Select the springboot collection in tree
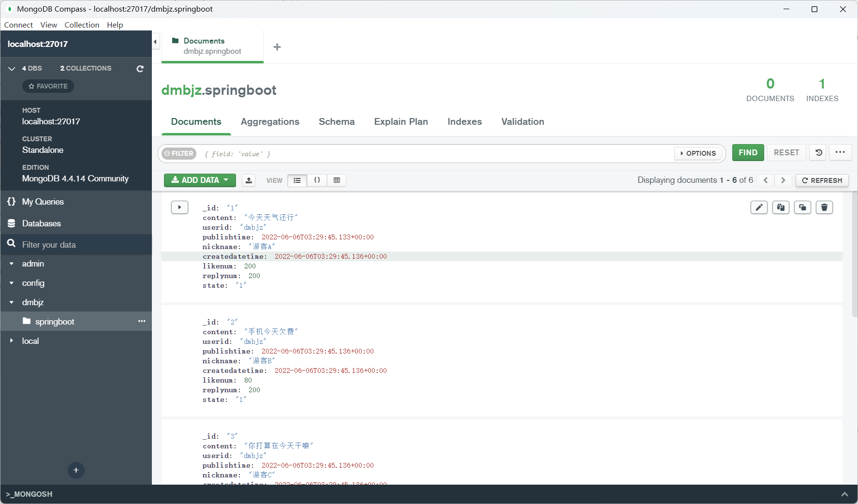 [76, 321]
